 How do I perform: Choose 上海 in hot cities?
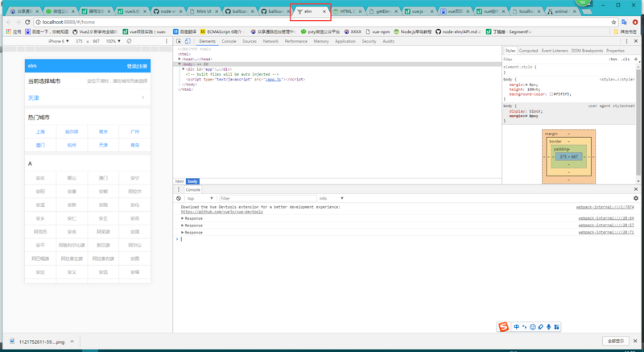(x=40, y=132)
